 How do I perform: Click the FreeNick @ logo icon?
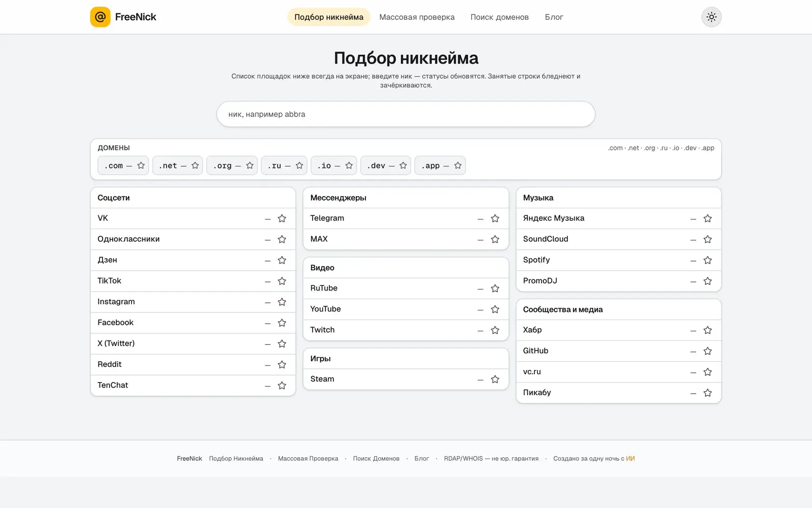[x=100, y=17]
